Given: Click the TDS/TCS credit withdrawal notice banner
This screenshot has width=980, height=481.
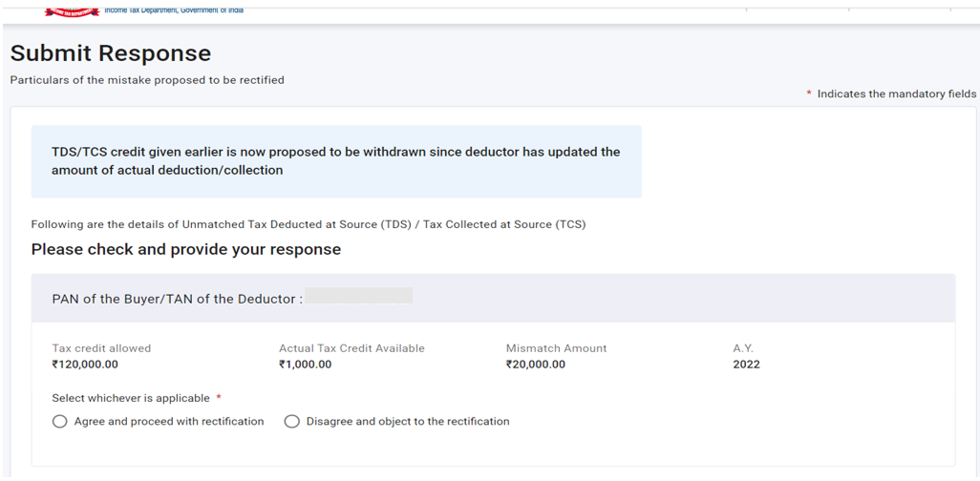Looking at the screenshot, I should click(335, 161).
